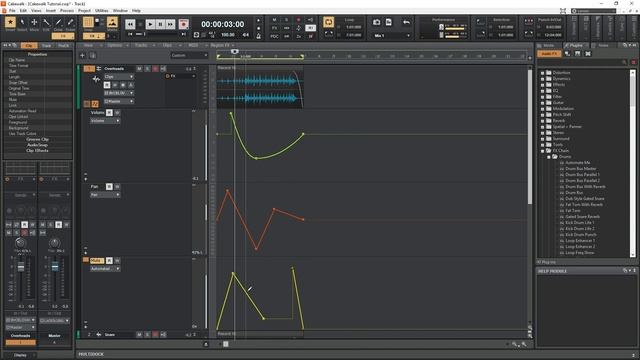Switch to the Clip inspector tab
This screenshot has width=640, height=360.
pyautogui.click(x=29, y=45)
